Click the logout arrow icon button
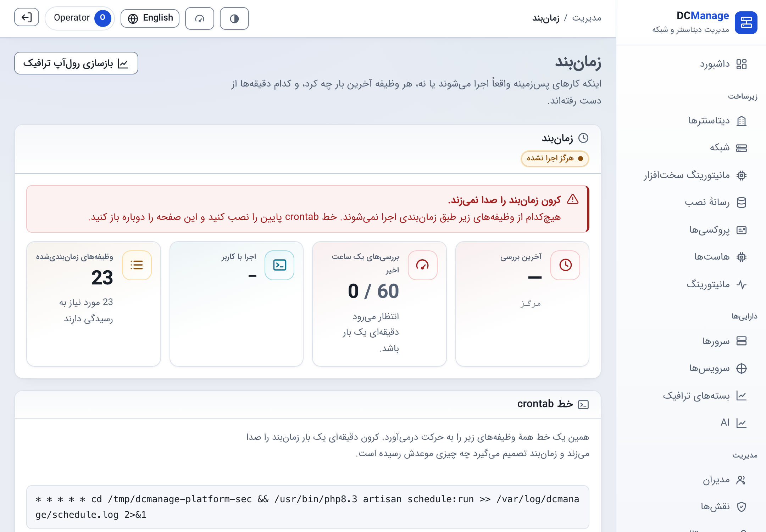Screen dimensions: 766x532 (x=27, y=17)
